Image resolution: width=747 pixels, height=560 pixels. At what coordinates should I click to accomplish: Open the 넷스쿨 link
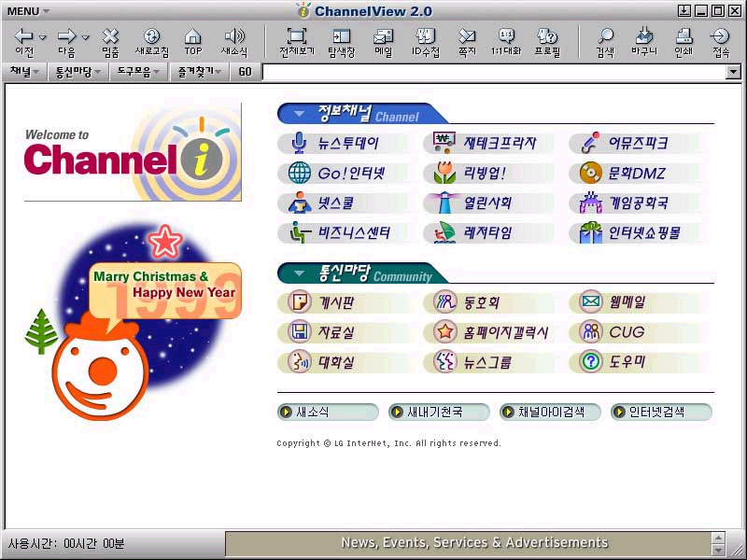click(336, 203)
